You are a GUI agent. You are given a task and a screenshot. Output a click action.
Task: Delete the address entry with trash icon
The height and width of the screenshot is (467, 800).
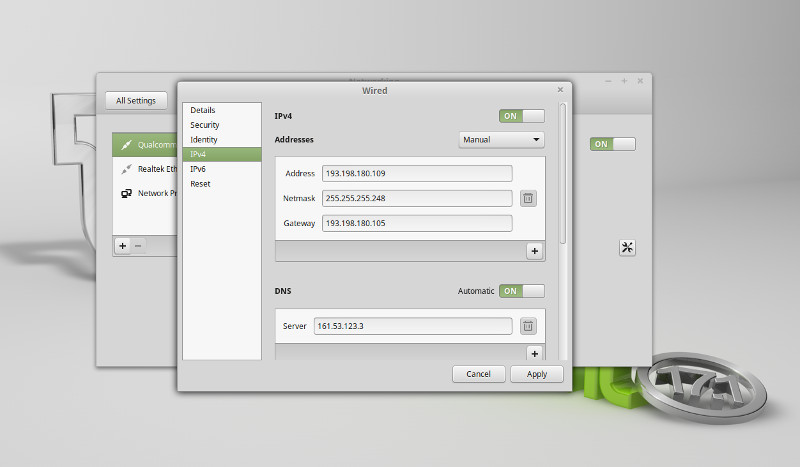pyautogui.click(x=528, y=198)
